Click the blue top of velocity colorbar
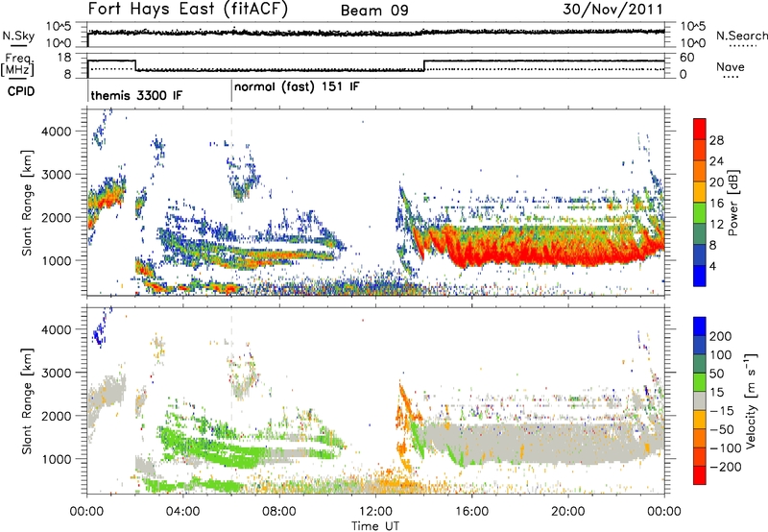The height and width of the screenshot is (532, 768). (x=700, y=326)
